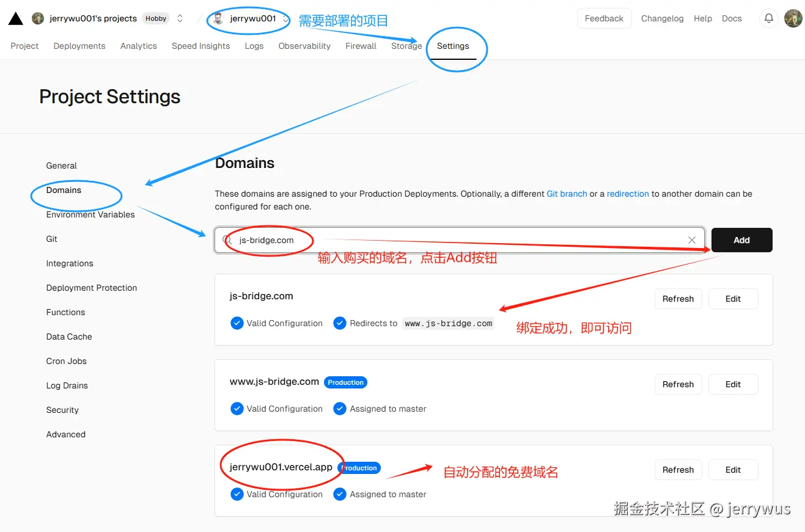The height and width of the screenshot is (532, 805).
Task: Click Assigned to master checkmark under www.js-bridge.com
Action: [x=340, y=409]
